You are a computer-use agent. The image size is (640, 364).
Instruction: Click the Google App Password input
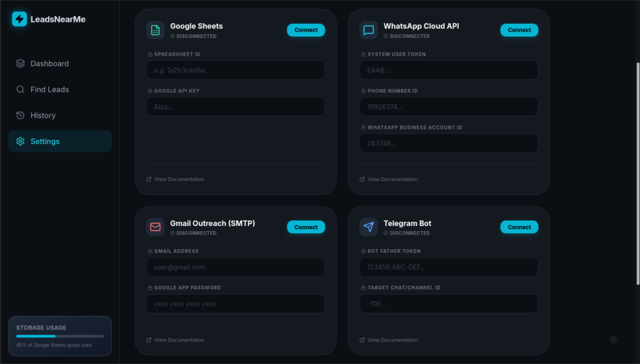(x=236, y=304)
